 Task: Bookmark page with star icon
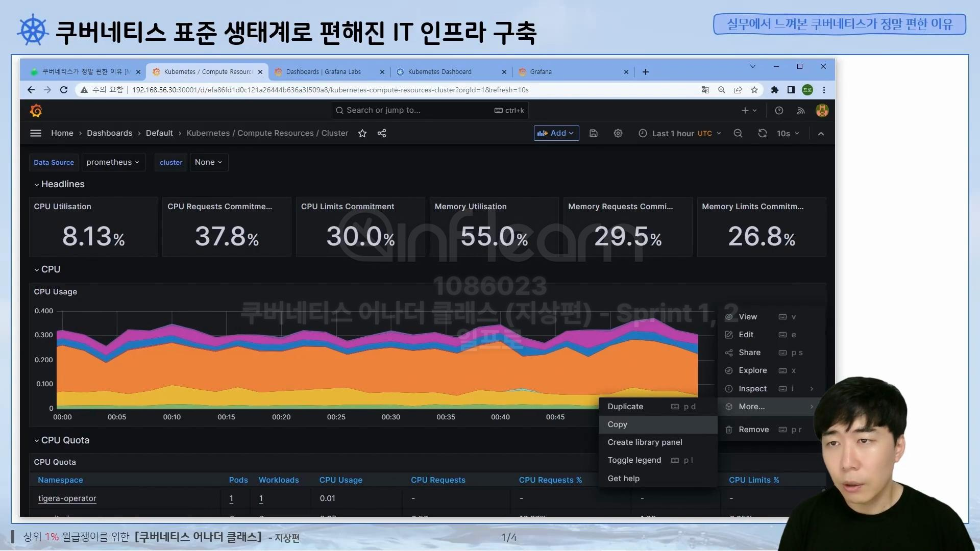[x=754, y=90]
